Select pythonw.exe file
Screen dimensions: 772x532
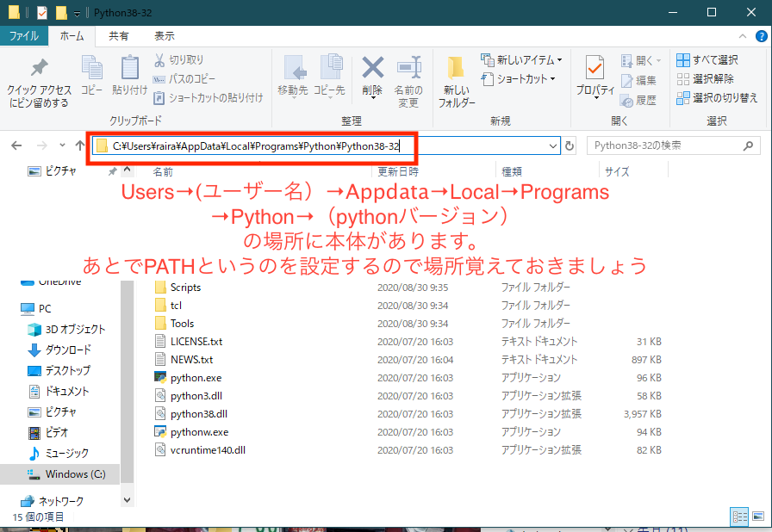[191, 431]
